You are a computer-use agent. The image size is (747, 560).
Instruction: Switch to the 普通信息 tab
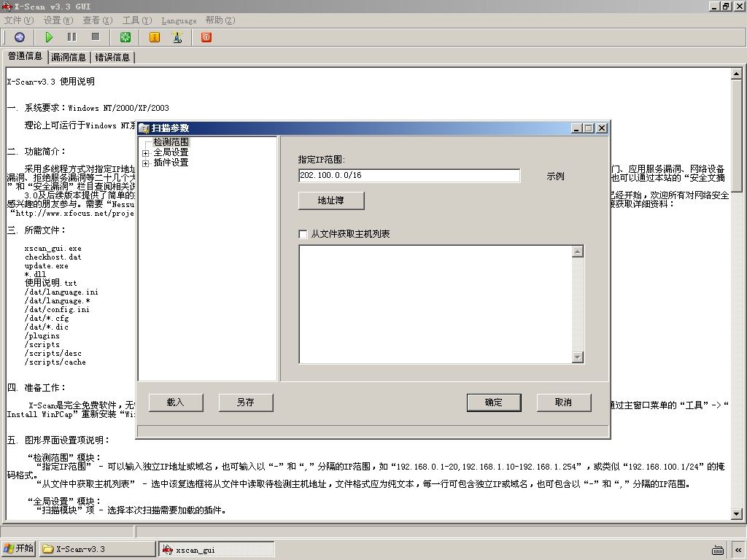[25, 56]
